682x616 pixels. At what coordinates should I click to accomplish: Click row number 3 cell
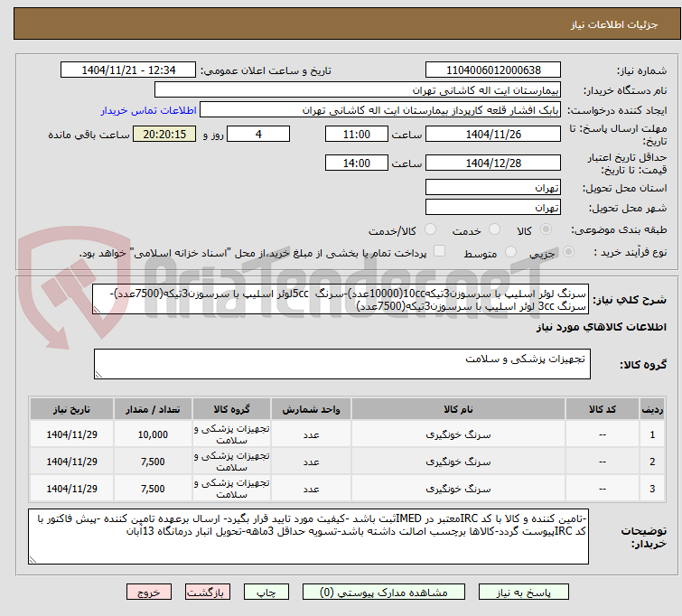point(652,489)
